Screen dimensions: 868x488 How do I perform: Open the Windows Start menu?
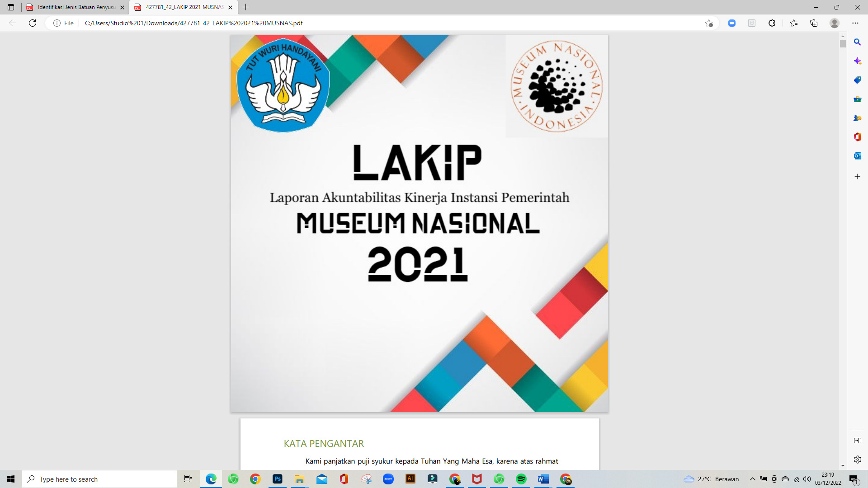pos(11,479)
